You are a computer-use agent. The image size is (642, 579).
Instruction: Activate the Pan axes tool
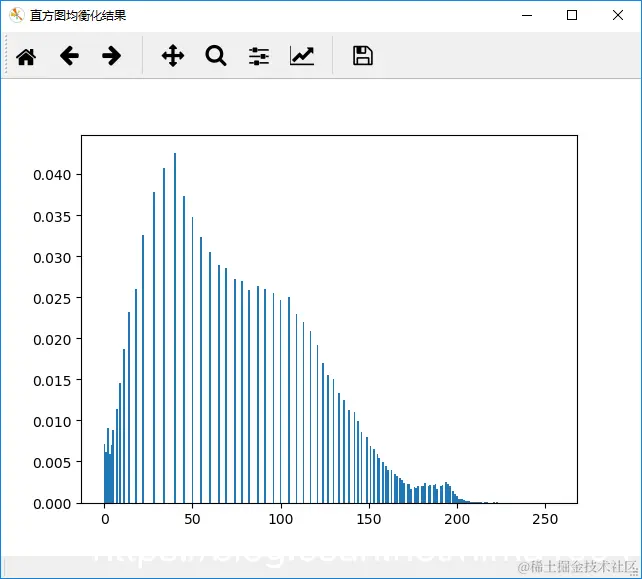(x=173, y=56)
